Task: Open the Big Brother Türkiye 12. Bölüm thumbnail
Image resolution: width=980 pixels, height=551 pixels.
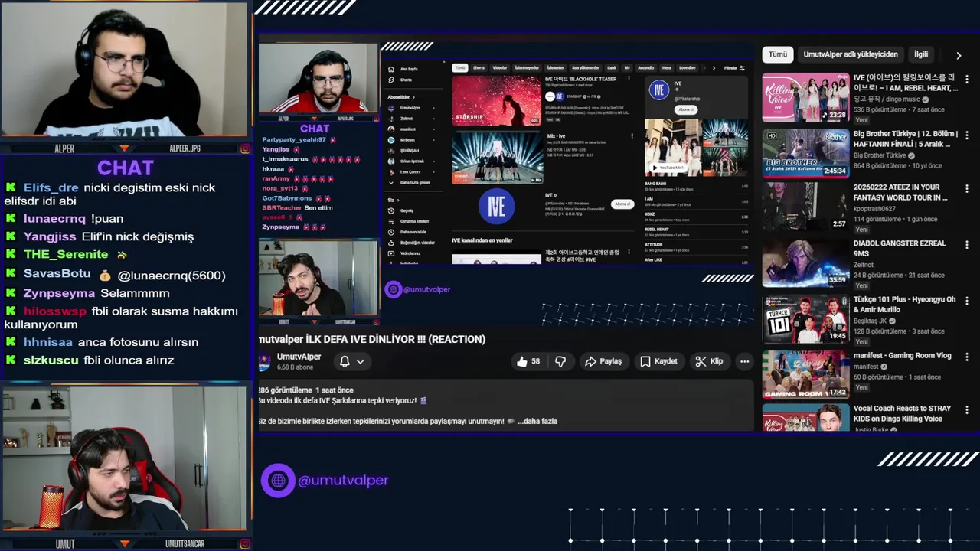Action: 805,152
